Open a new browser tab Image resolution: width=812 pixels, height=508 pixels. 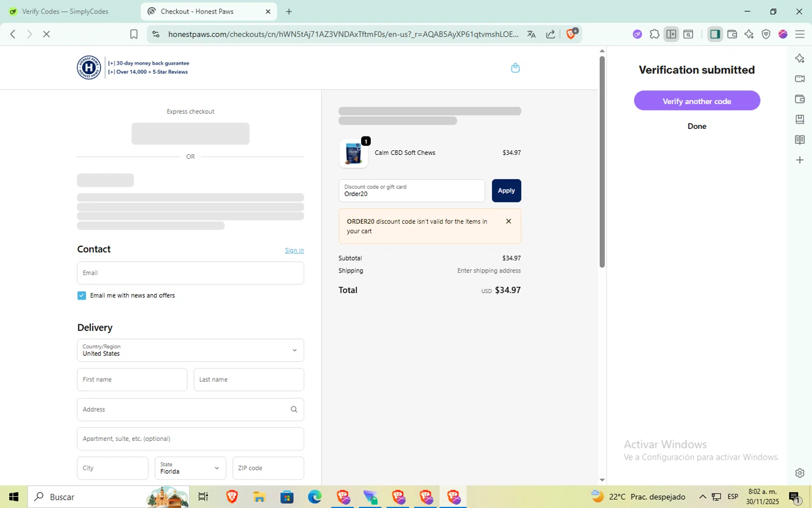[289, 11]
